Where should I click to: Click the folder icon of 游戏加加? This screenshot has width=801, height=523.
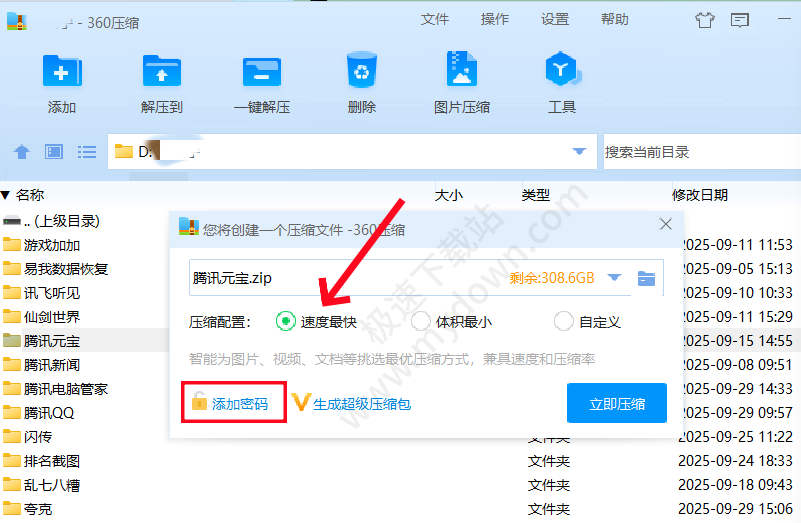pyautogui.click(x=11, y=245)
